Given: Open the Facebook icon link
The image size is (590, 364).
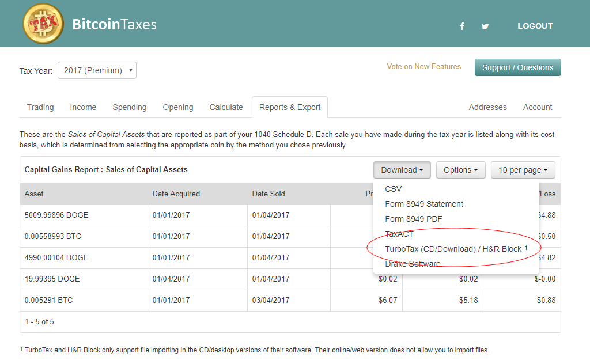Looking at the screenshot, I should [x=462, y=26].
